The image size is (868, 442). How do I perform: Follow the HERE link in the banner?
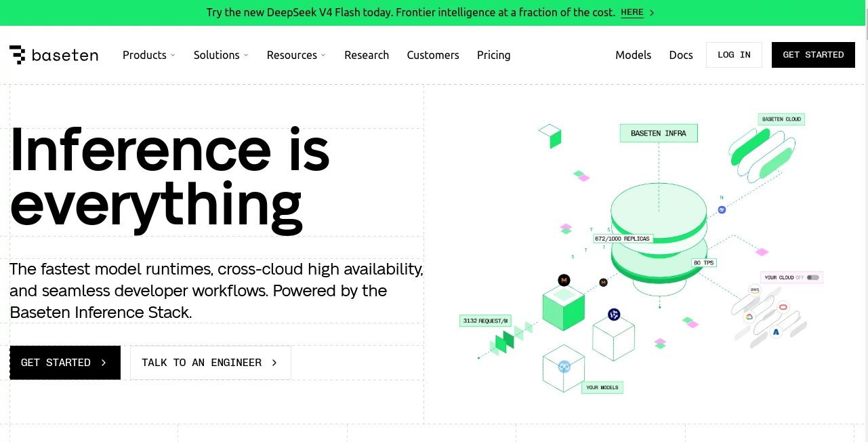pos(632,12)
